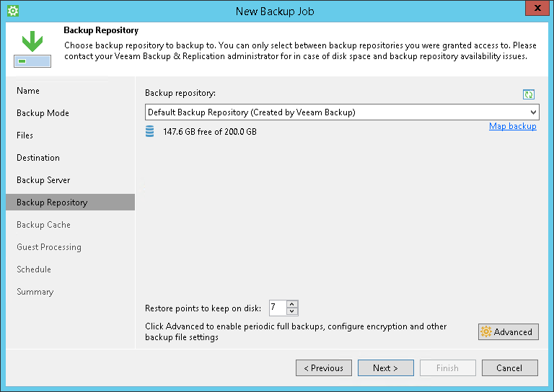Click the Map backup link
Viewport: 554px width, 392px height.
(513, 126)
